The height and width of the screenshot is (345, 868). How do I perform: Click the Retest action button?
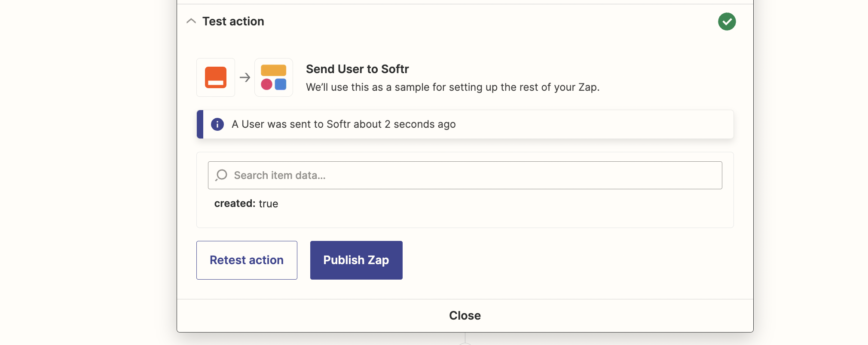246,260
